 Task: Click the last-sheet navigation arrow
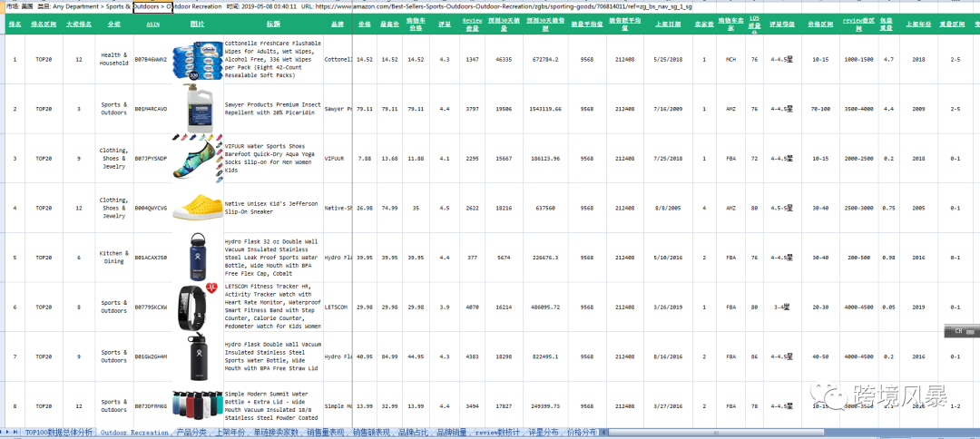pyautogui.click(x=16, y=432)
